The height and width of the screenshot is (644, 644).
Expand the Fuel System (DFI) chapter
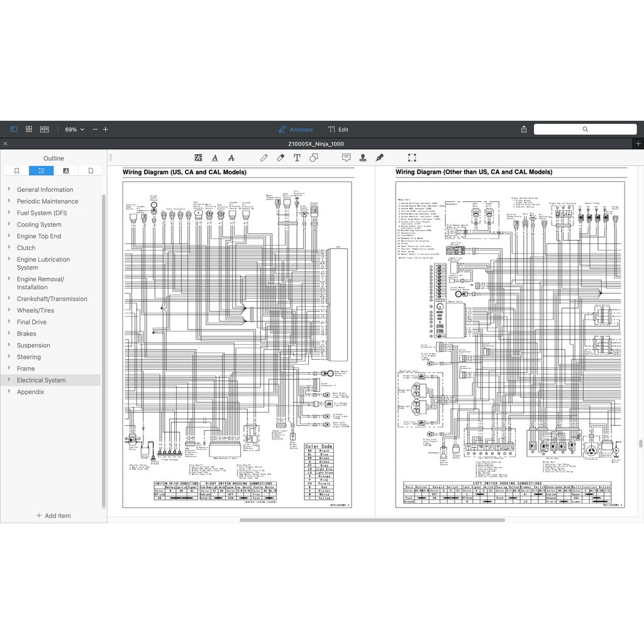[8, 213]
